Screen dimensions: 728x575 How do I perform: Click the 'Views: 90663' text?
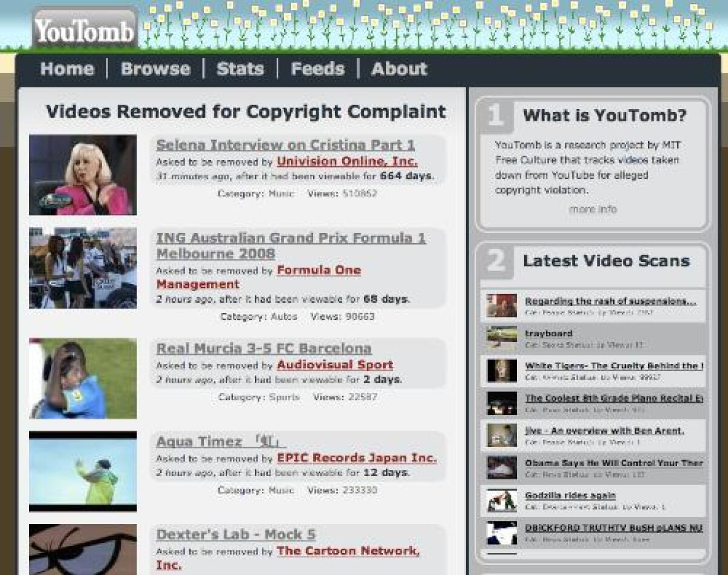tap(343, 317)
